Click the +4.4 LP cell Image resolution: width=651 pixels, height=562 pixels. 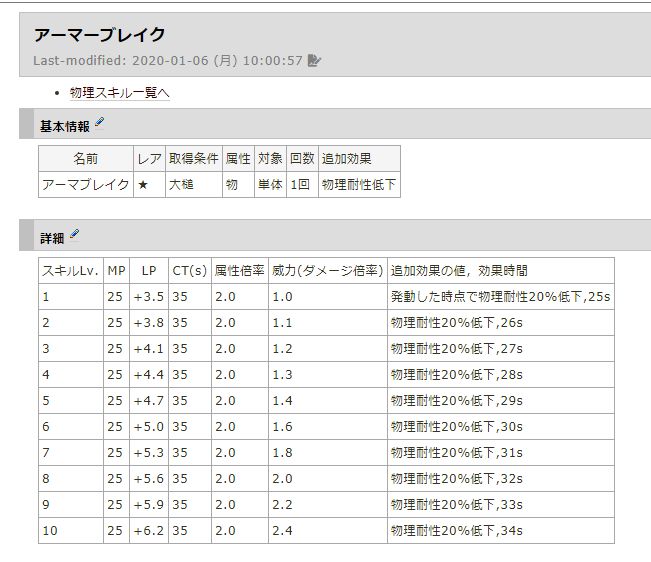pos(149,375)
